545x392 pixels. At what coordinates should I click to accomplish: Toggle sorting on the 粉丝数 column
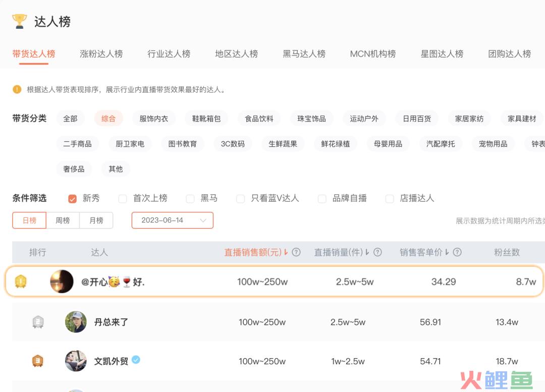pyautogui.click(x=507, y=252)
